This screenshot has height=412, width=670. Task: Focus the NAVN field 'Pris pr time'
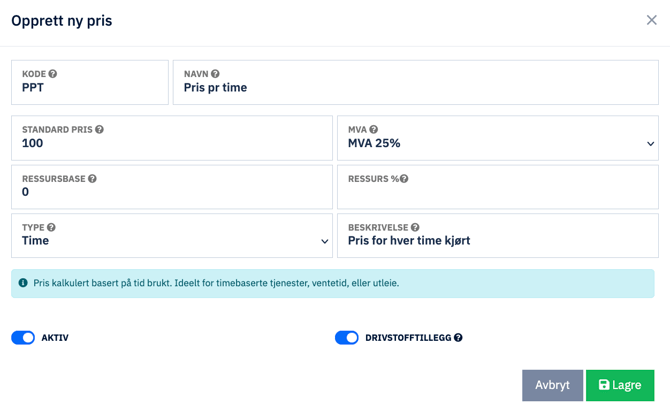coord(415,88)
